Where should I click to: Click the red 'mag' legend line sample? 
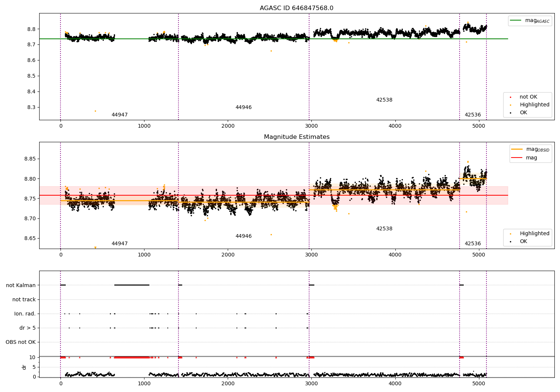pos(517,158)
